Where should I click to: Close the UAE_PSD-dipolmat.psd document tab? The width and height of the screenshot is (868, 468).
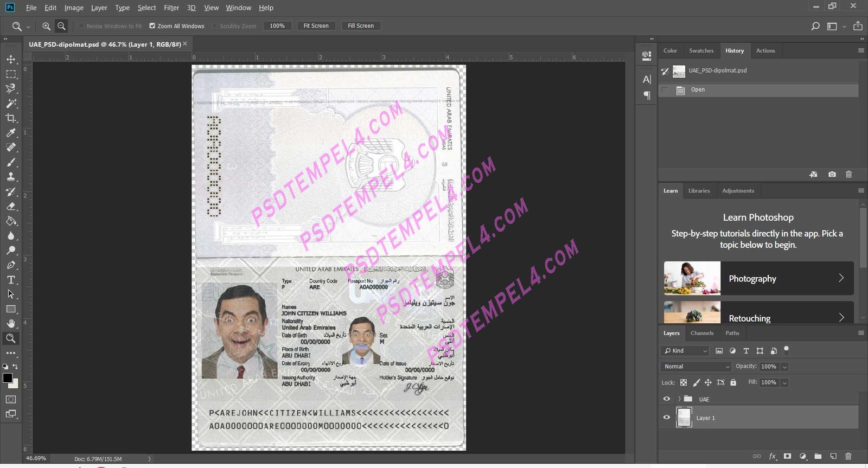pos(185,44)
